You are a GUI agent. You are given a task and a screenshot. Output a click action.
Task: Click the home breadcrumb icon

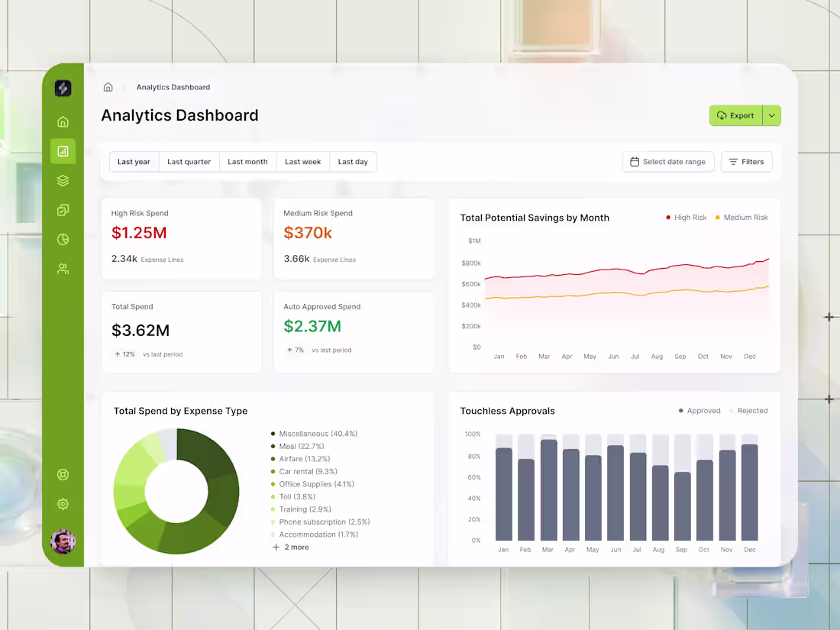(x=108, y=86)
